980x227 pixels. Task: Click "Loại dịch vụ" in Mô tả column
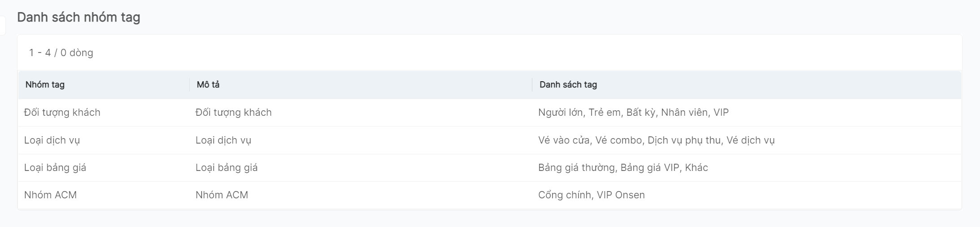pos(223,140)
